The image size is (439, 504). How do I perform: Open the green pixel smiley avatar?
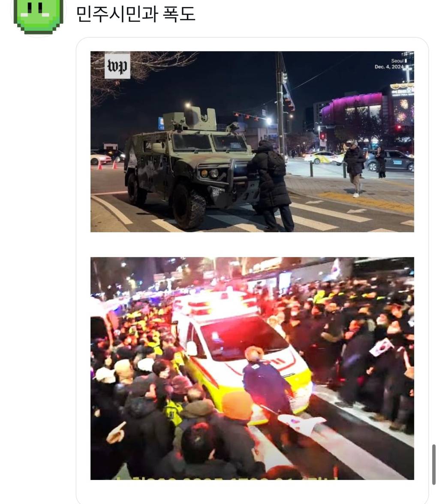point(39,16)
